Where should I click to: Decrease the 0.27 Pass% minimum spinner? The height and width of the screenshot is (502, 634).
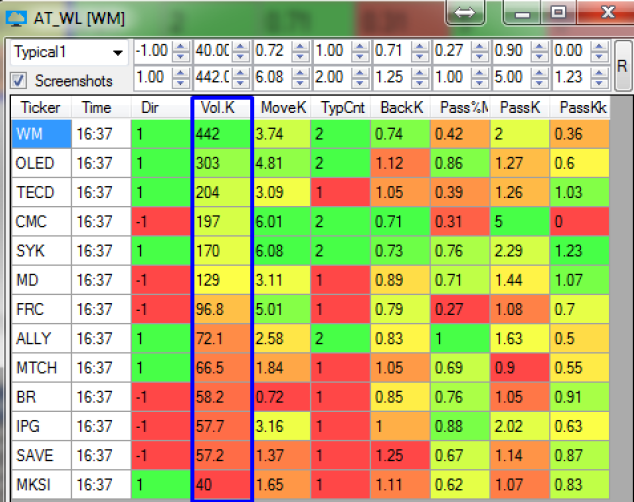pos(480,57)
